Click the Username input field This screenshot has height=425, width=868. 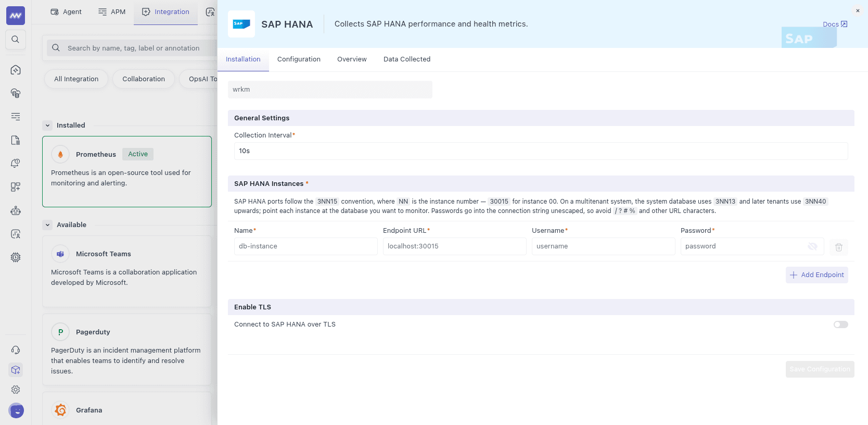click(x=604, y=246)
